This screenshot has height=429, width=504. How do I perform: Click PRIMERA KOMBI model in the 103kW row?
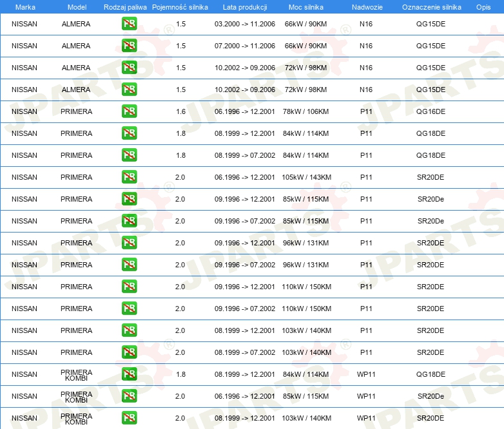pos(76,419)
